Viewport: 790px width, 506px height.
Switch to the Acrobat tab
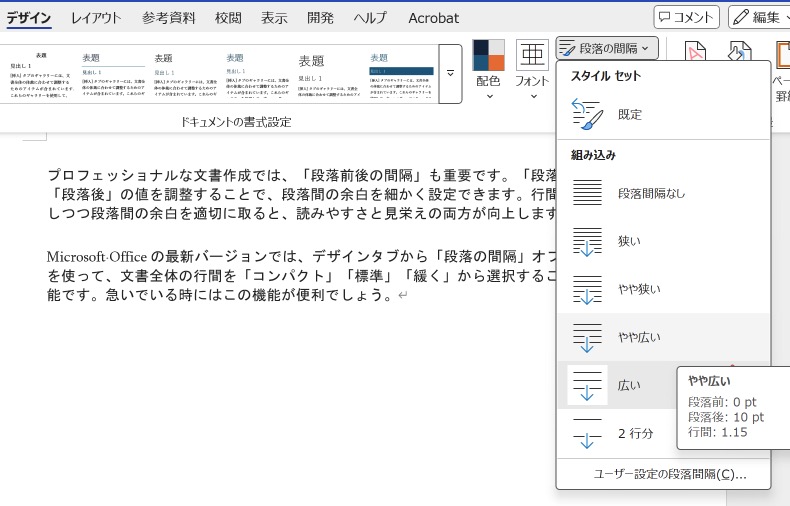coord(433,18)
